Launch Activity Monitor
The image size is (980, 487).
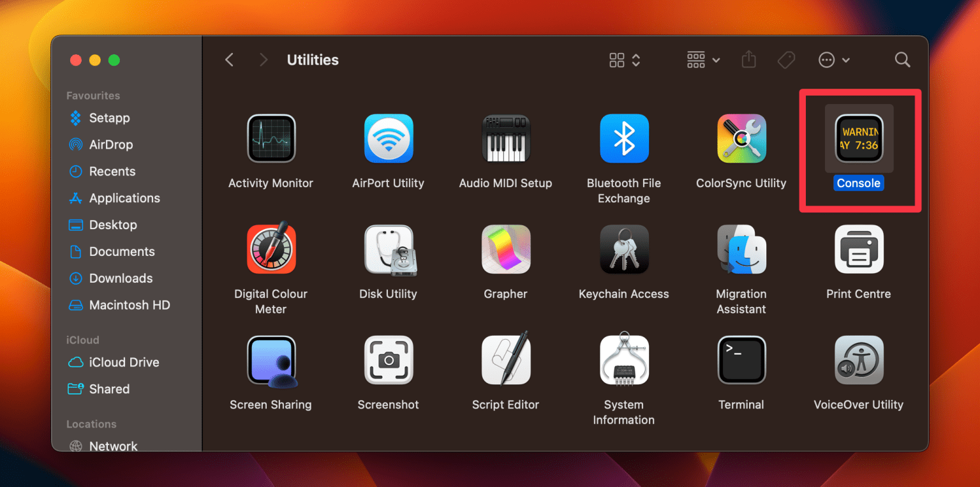pyautogui.click(x=271, y=138)
